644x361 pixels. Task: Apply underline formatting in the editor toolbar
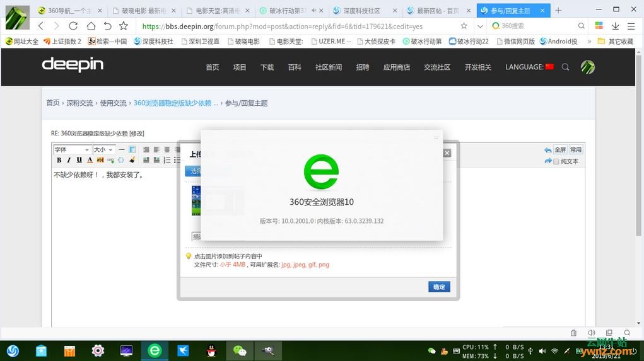(79, 160)
